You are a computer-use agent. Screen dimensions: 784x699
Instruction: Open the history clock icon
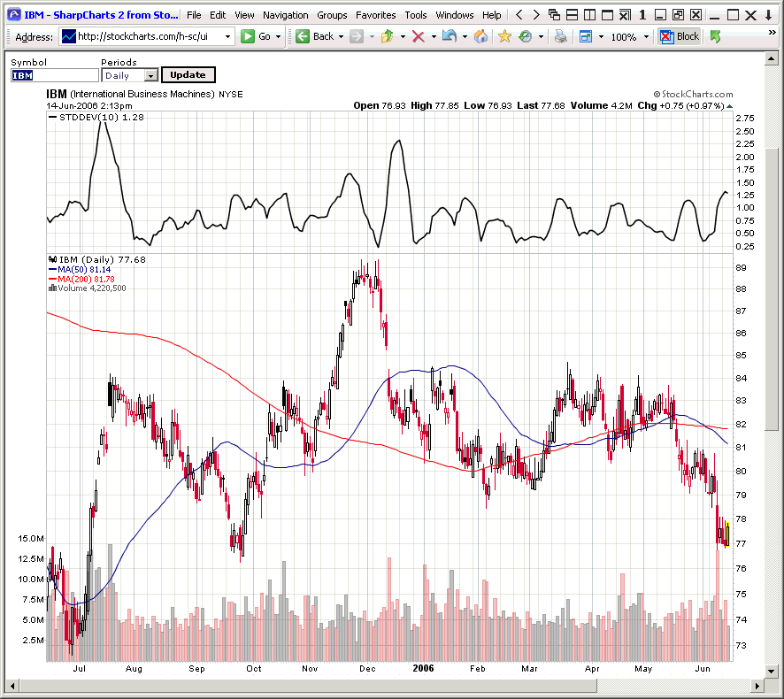point(526,36)
